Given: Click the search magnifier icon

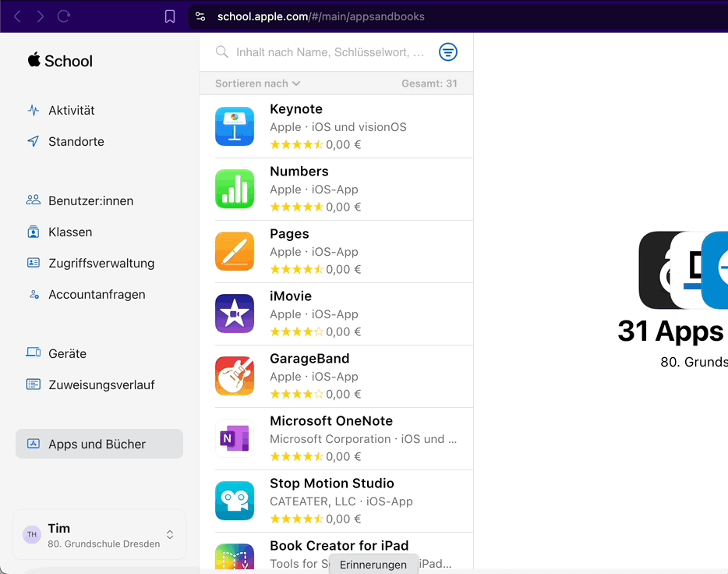Looking at the screenshot, I should point(222,52).
